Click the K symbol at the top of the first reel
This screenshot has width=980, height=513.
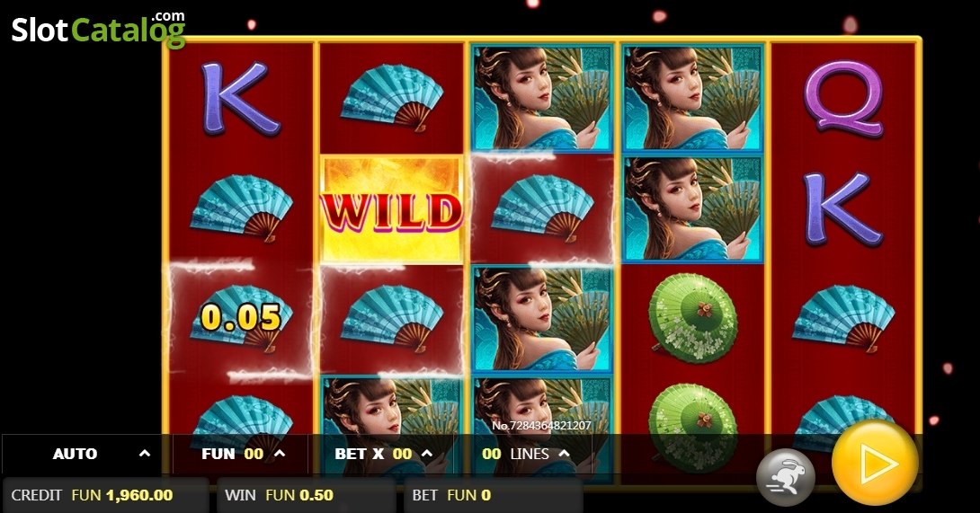pos(240,98)
